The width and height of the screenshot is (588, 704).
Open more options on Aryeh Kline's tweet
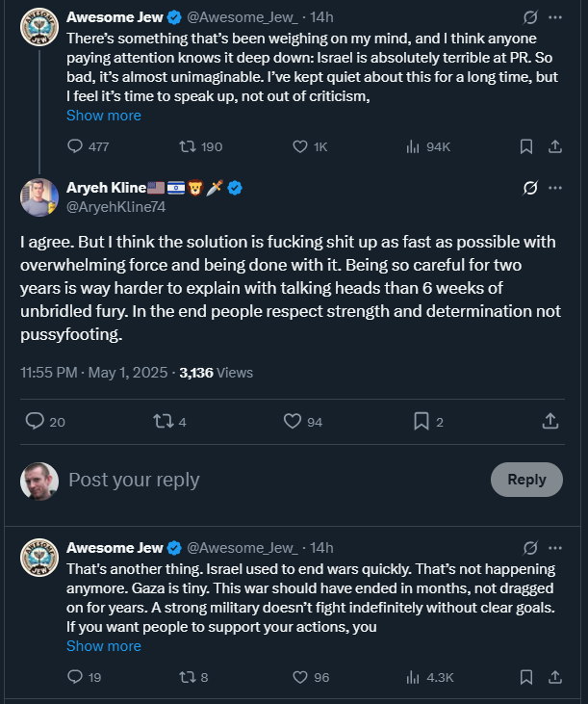tap(555, 187)
